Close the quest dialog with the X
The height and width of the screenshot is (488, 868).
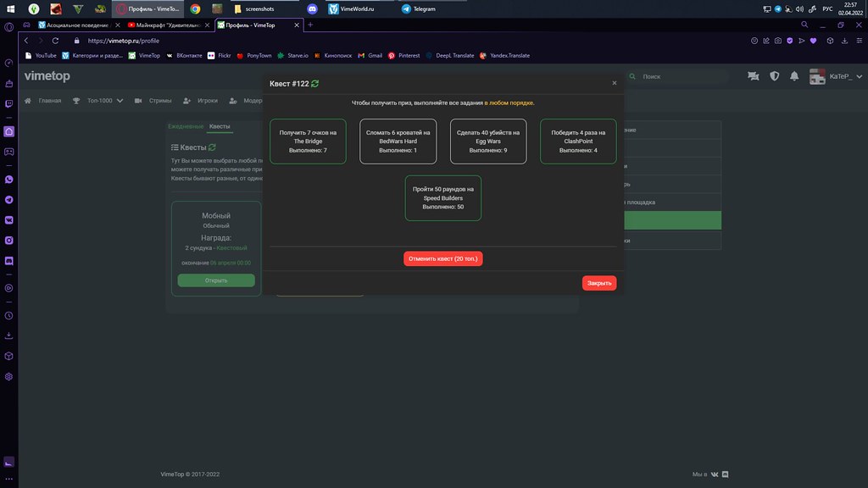[615, 83]
